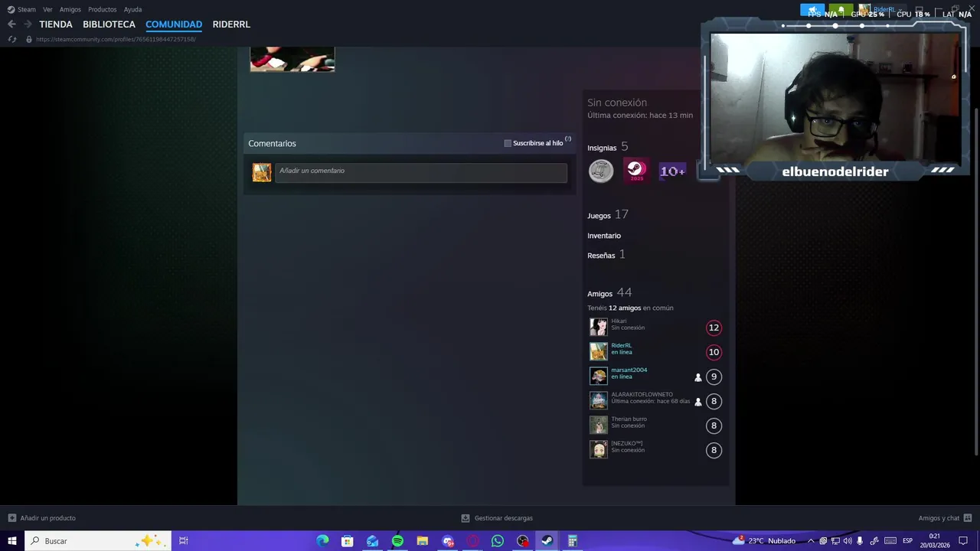The image size is (980, 551).
Task: Show hidden system tray icons
Action: [x=811, y=541]
